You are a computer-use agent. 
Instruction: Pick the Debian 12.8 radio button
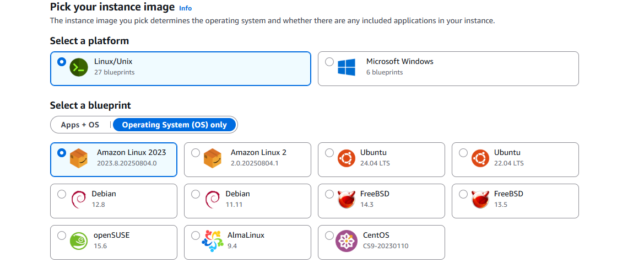[62, 194]
